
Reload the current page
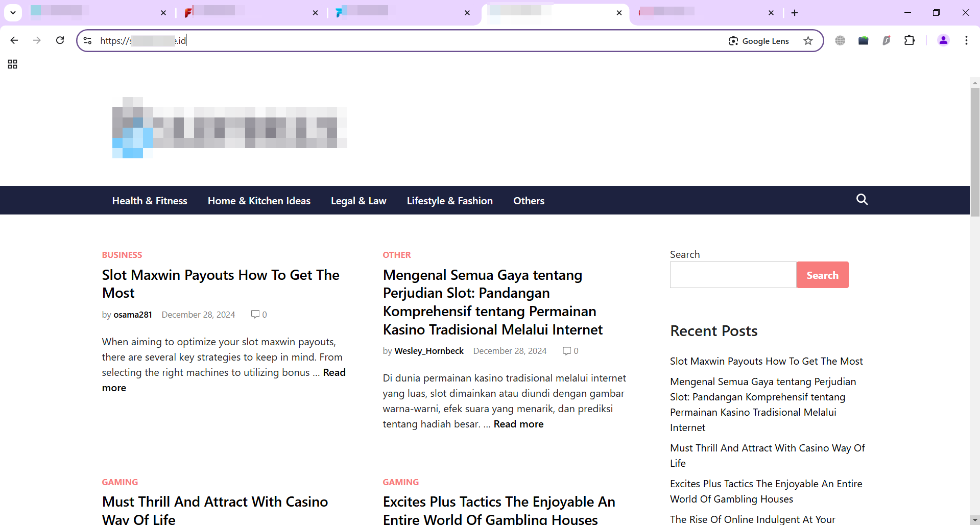60,40
